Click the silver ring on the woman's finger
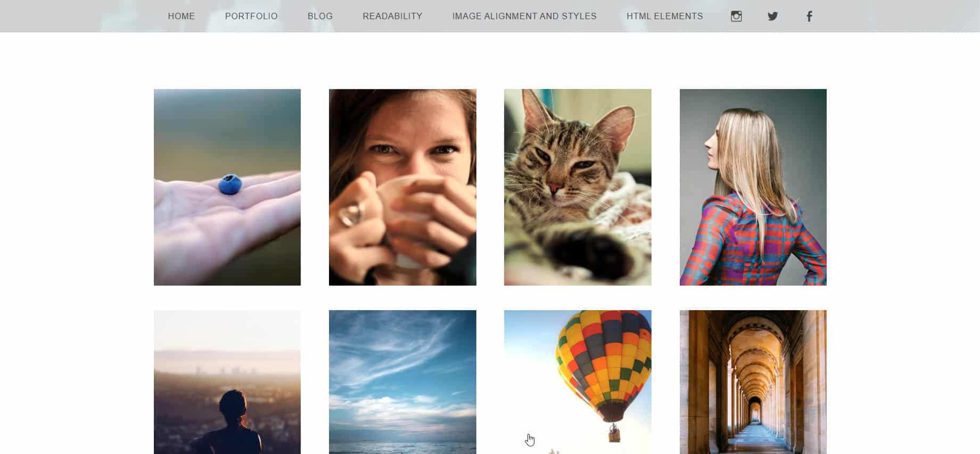The width and height of the screenshot is (980, 454). tap(351, 214)
